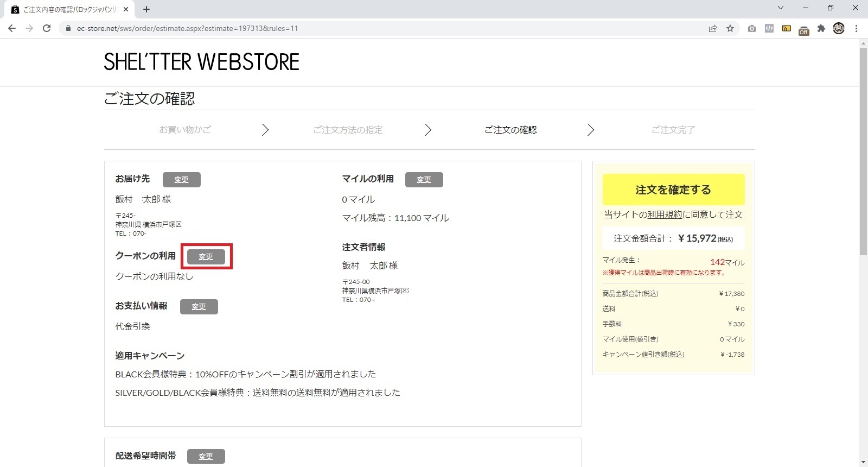Close the current order confirmation tab
868x467 pixels.
(126, 9)
